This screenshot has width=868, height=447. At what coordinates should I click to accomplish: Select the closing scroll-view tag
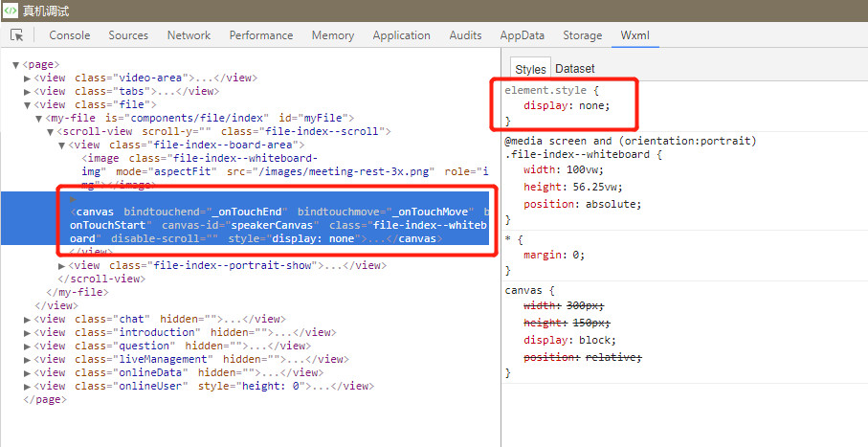coord(101,279)
